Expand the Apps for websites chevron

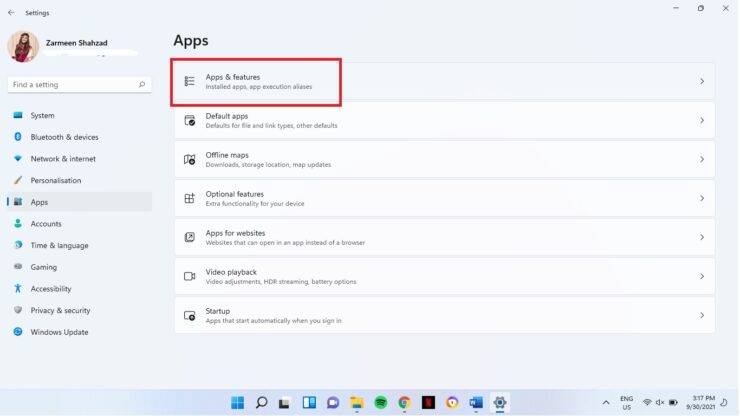click(702, 237)
